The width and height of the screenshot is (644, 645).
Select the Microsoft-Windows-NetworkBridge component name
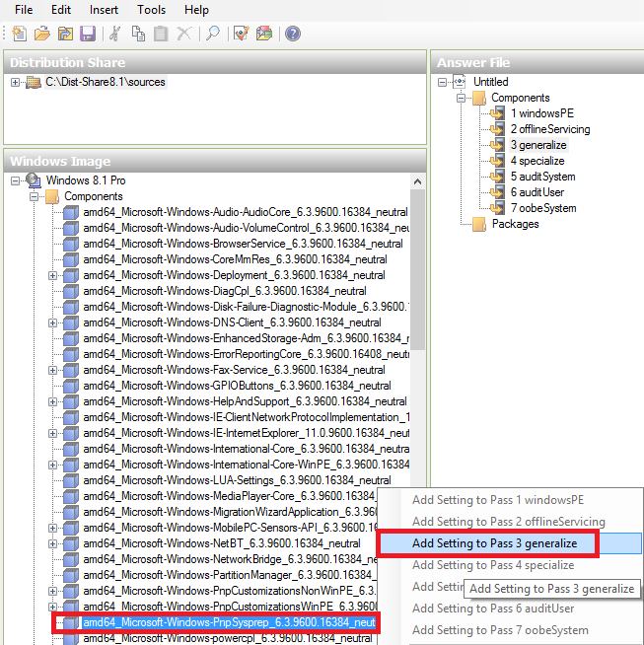tap(230, 559)
